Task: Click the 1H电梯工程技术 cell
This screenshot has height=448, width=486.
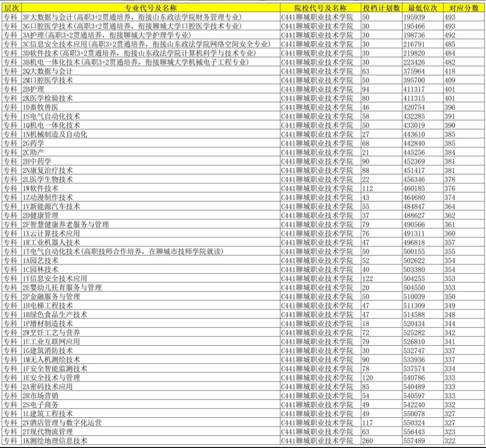Action: pos(151,305)
